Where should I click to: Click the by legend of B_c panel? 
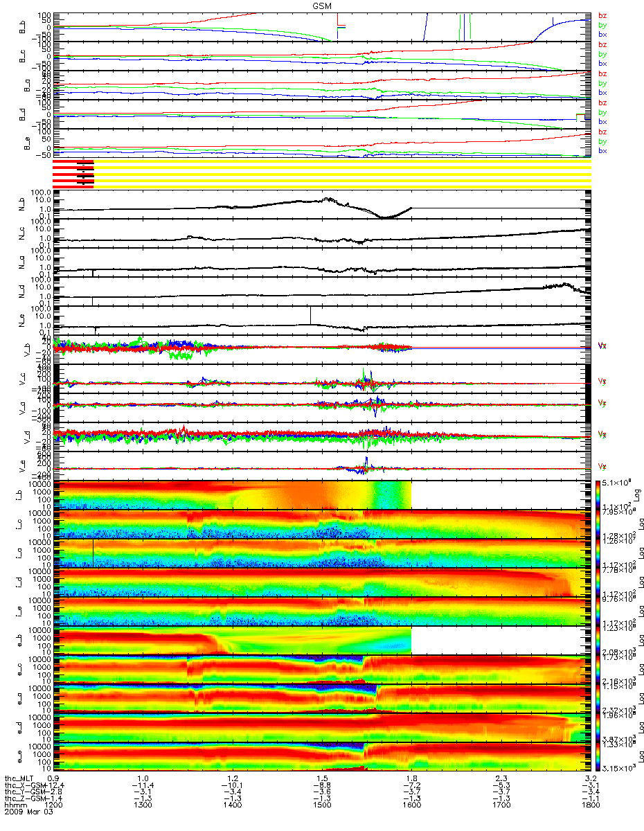[602, 54]
